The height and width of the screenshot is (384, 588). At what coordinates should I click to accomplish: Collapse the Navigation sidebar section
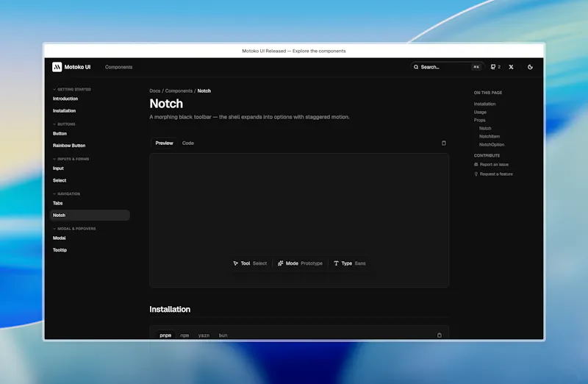tap(66, 194)
